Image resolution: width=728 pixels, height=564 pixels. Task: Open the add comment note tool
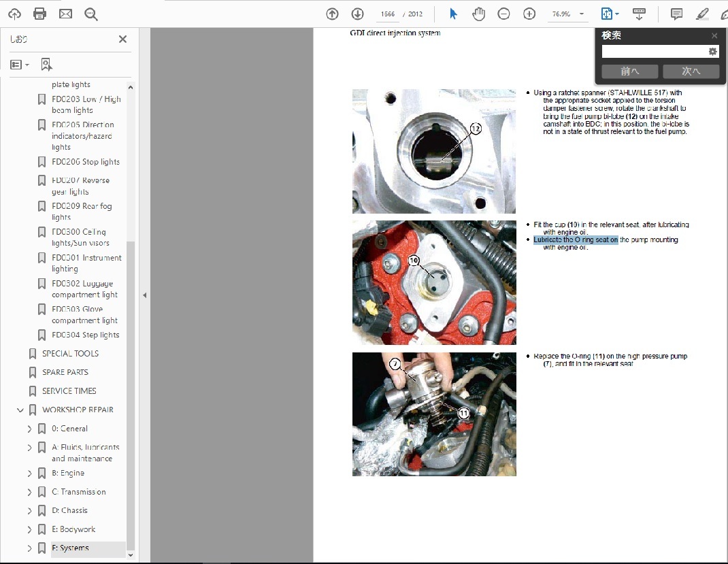[x=676, y=14]
